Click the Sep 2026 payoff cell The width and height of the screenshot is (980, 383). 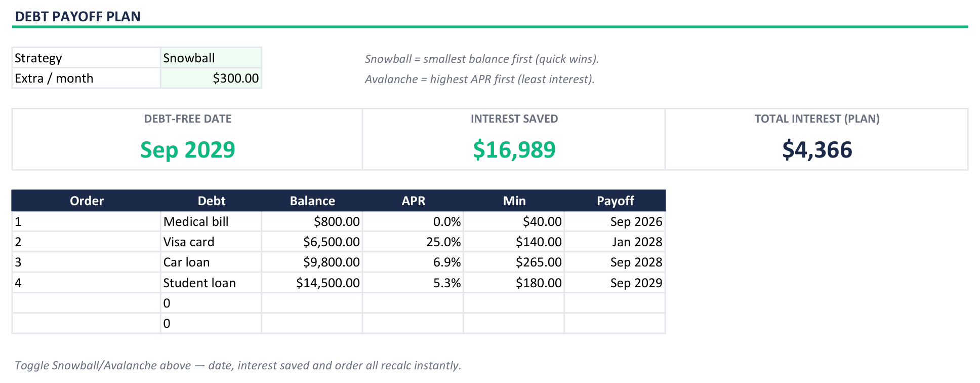tap(615, 221)
